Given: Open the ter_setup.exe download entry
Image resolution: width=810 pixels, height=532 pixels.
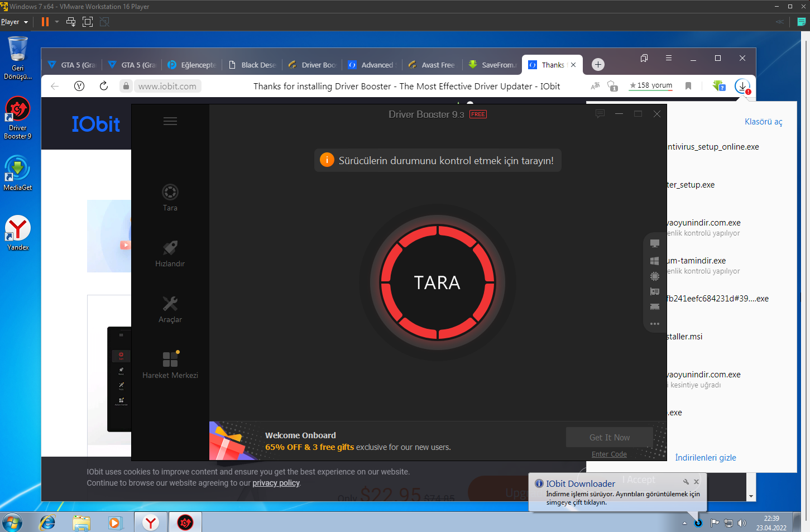Looking at the screenshot, I should 691,185.
